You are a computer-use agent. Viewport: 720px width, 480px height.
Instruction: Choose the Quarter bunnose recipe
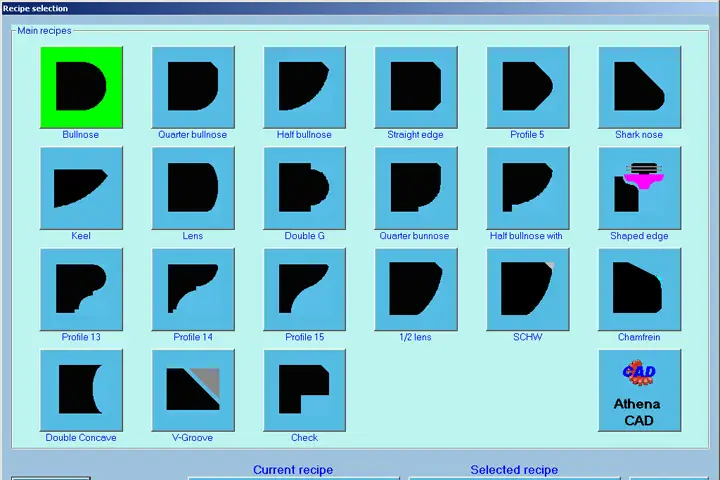pos(416,188)
